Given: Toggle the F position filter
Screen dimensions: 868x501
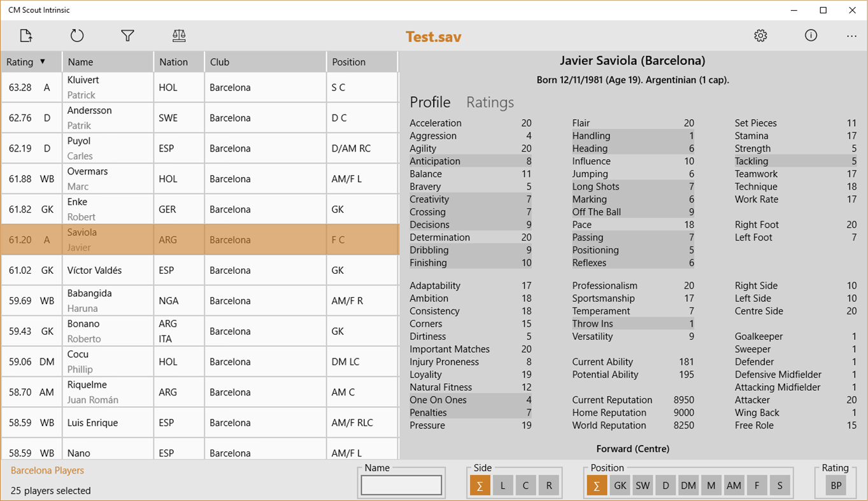Looking at the screenshot, I should point(757,484).
